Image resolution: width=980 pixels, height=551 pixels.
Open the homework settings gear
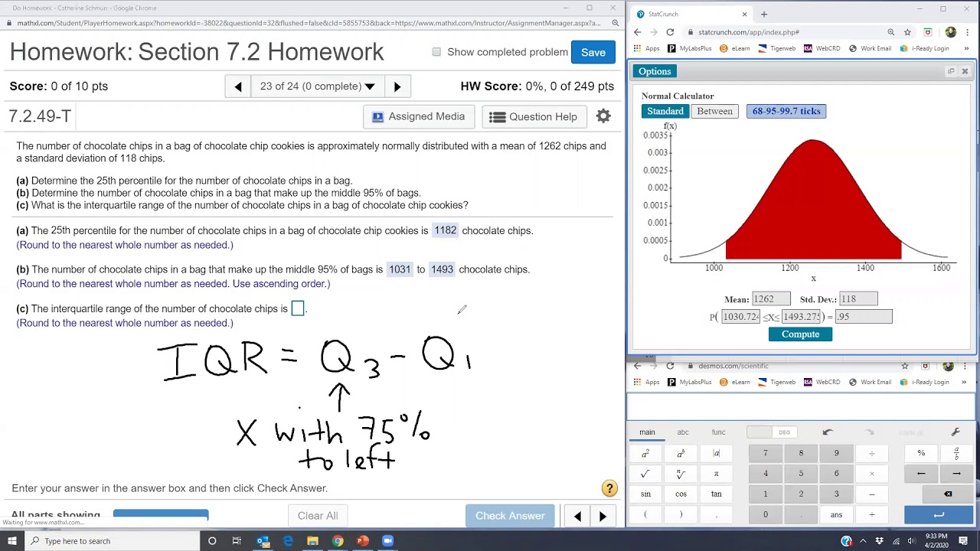click(603, 116)
